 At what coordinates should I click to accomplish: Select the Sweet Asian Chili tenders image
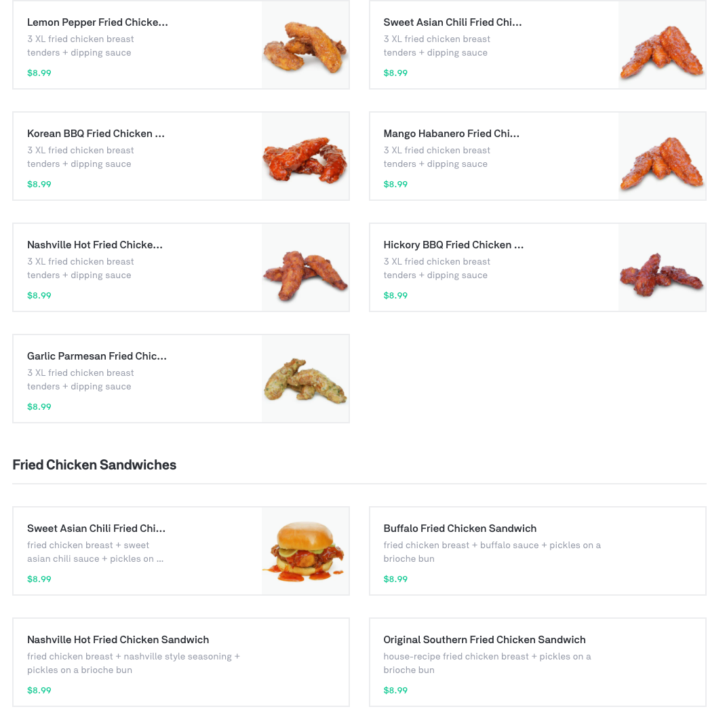[x=662, y=45]
